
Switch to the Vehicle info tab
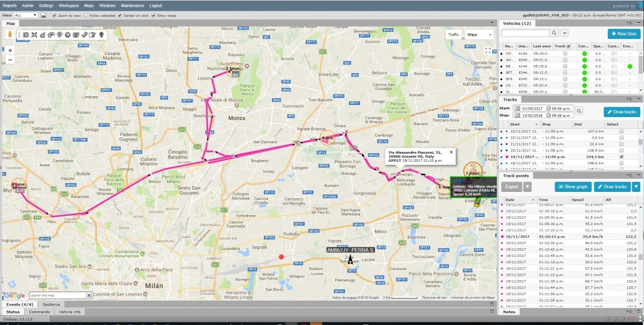pyautogui.click(x=70, y=312)
